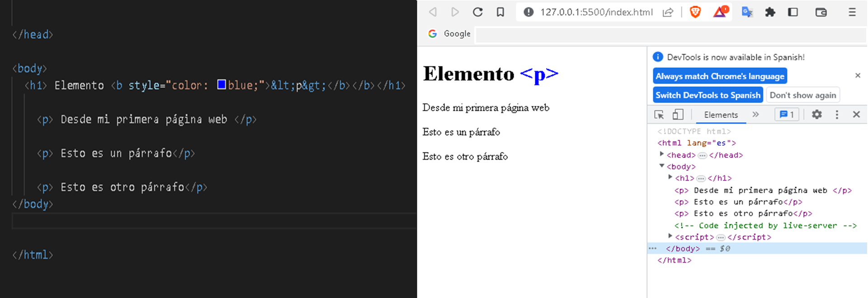
Task: Select the highlighted </body> == $0 row
Action: pos(757,248)
